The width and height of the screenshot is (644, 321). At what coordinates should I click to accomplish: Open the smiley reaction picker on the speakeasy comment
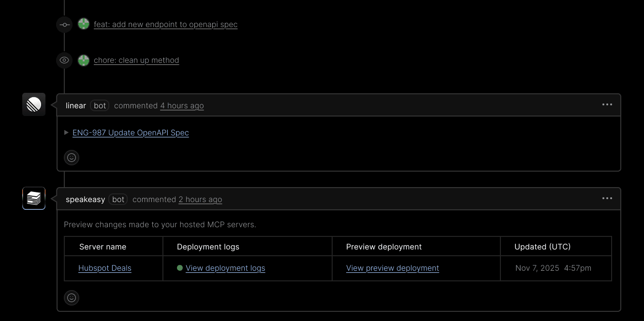tap(72, 297)
